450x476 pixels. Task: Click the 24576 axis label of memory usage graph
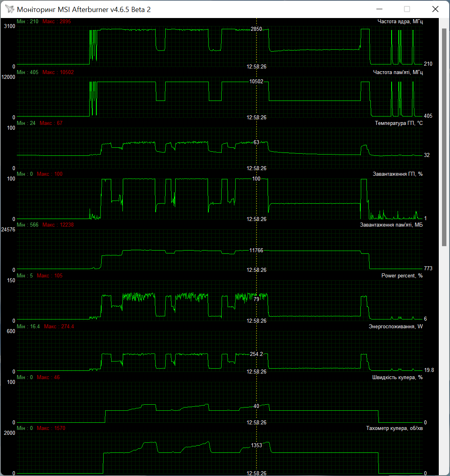tap(8, 229)
